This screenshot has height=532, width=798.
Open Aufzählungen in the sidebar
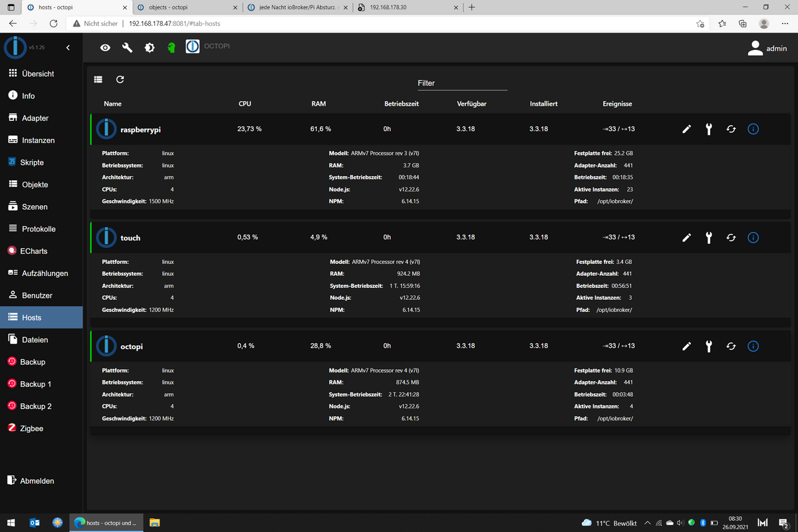click(41, 273)
